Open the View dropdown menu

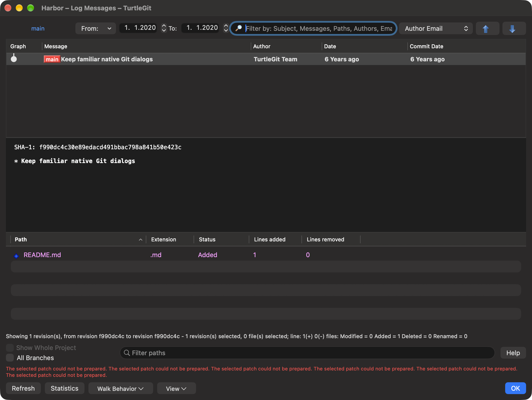pos(176,388)
